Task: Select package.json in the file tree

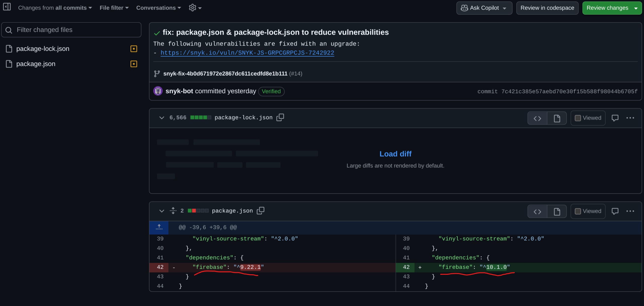Action: 36,64
